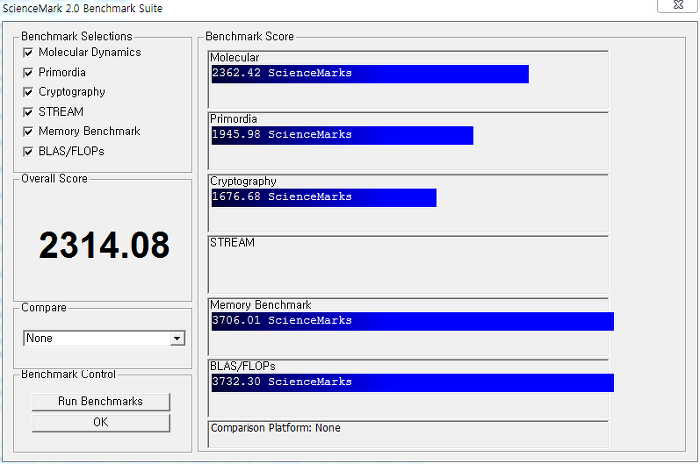Toggle the BLAS/FLOPs checkbox
Image resolution: width=700 pixels, height=464 pixels.
pyautogui.click(x=28, y=151)
